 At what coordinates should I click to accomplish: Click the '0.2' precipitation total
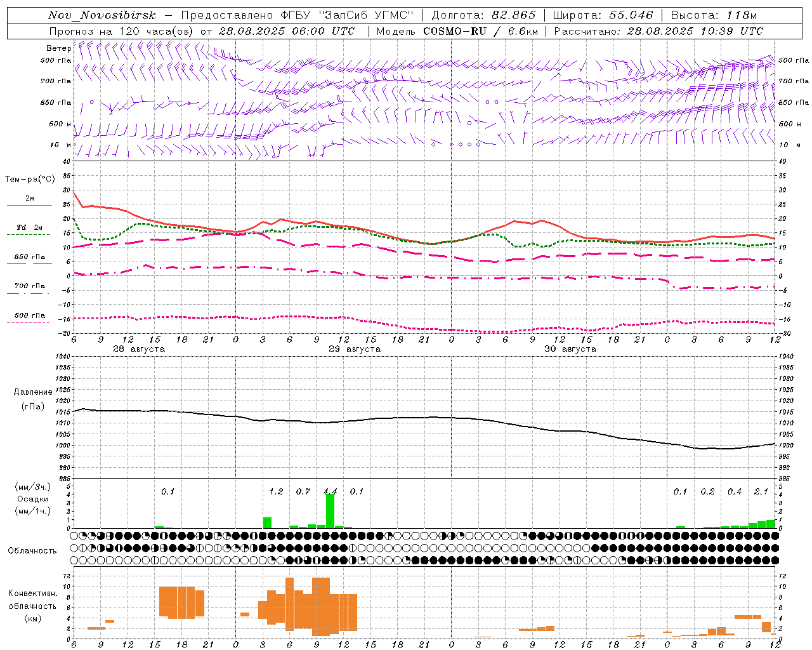pos(707,491)
